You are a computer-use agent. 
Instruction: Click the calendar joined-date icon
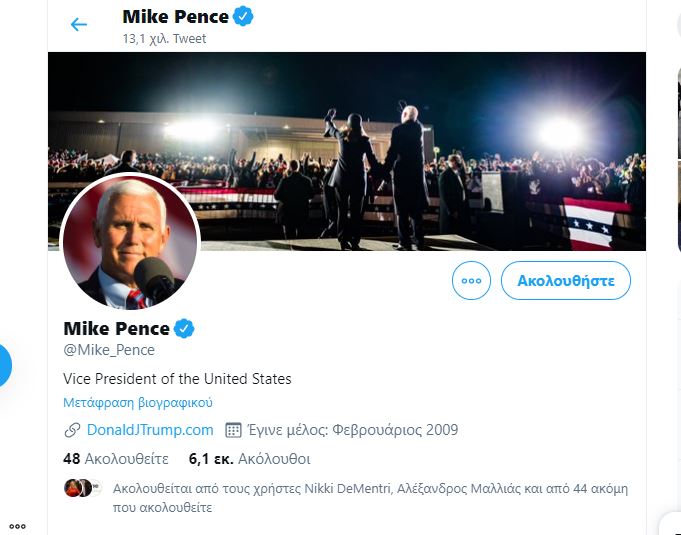pyautogui.click(x=234, y=430)
